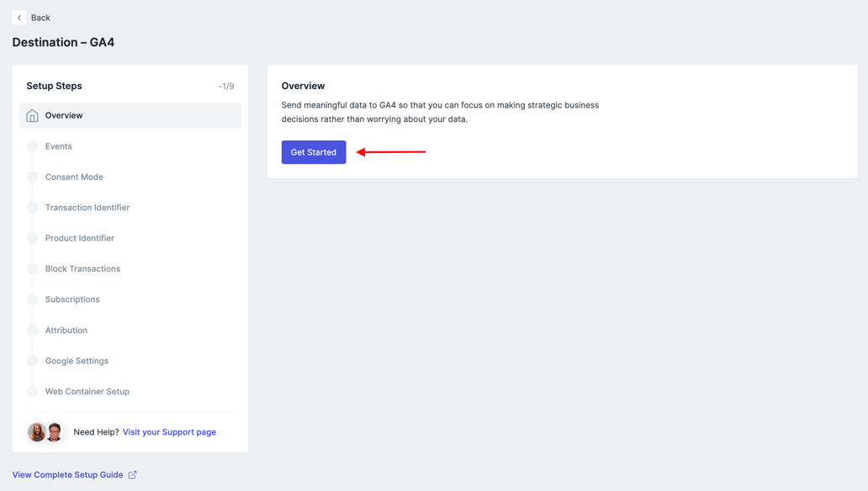Open View Complete Setup Guide link
The width and height of the screenshot is (868, 491).
coord(67,475)
